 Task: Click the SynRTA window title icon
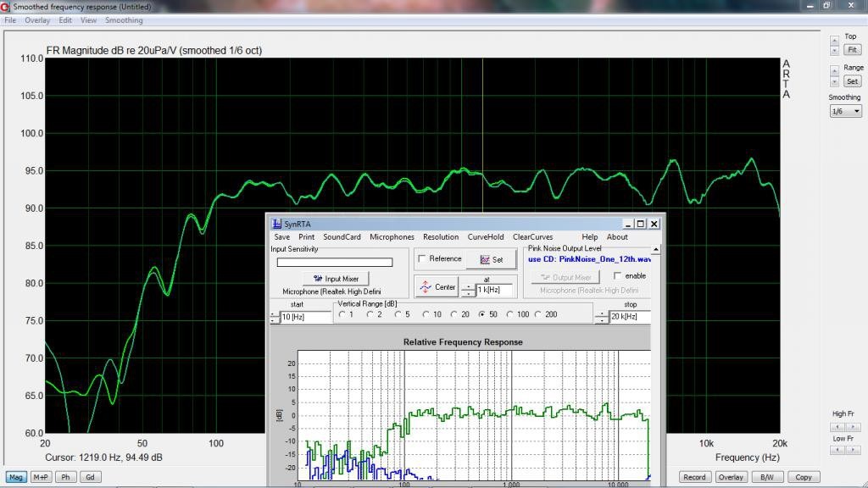click(277, 224)
